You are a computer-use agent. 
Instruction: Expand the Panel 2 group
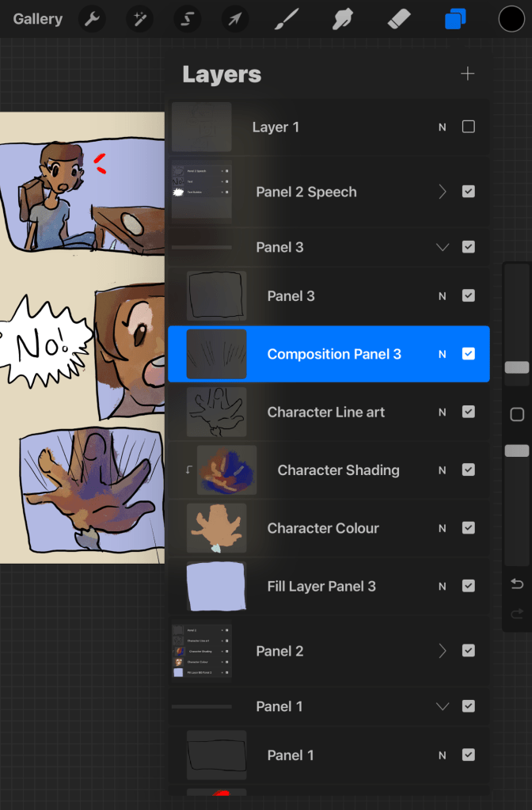443,651
